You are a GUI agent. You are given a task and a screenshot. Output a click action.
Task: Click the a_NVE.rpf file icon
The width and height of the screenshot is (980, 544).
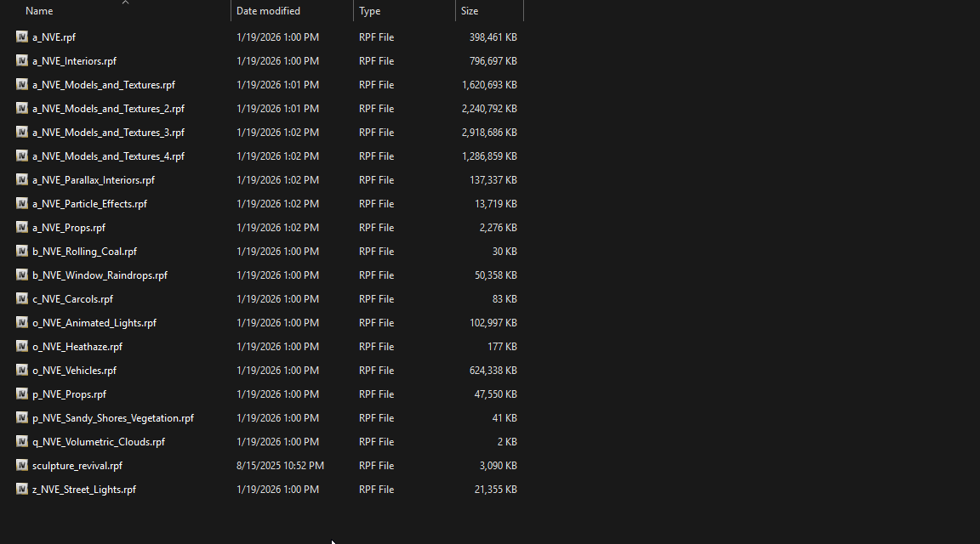coord(22,37)
